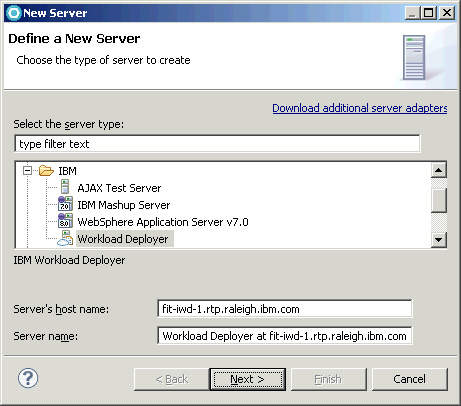Collapse the IBM tree node
The image size is (461, 406).
(27, 171)
